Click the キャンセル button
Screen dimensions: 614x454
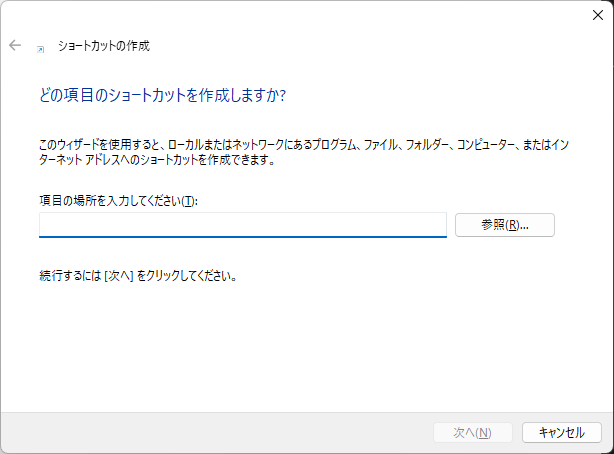tap(561, 432)
